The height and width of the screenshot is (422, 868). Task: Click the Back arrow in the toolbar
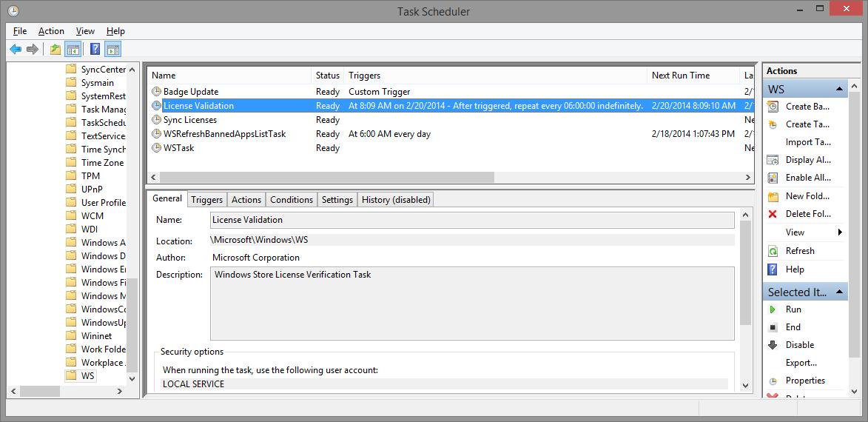tap(16, 50)
